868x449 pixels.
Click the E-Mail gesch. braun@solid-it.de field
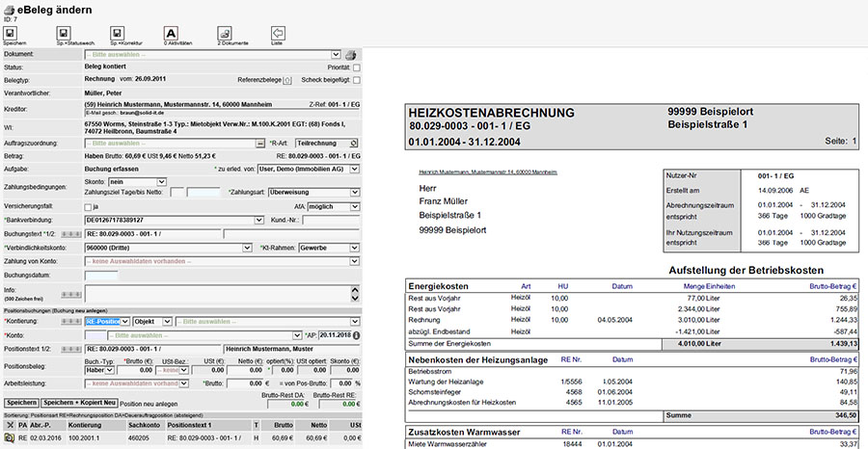(x=222, y=113)
